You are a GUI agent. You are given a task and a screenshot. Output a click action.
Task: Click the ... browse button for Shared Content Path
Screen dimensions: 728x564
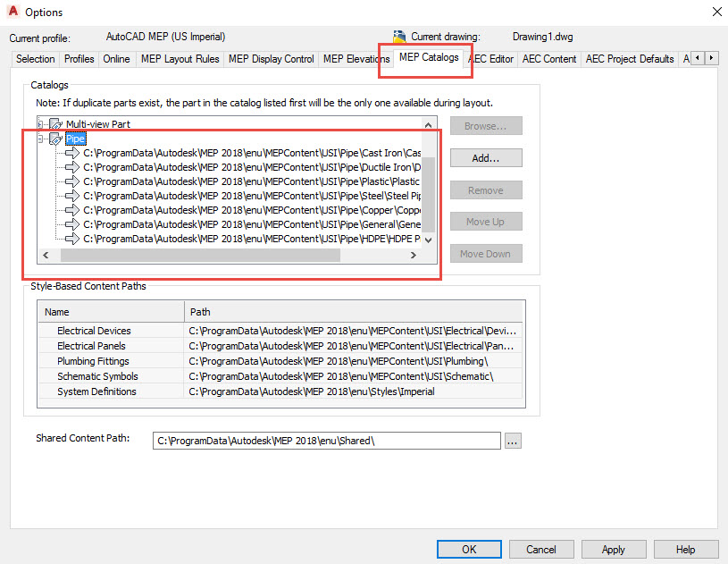(x=513, y=440)
